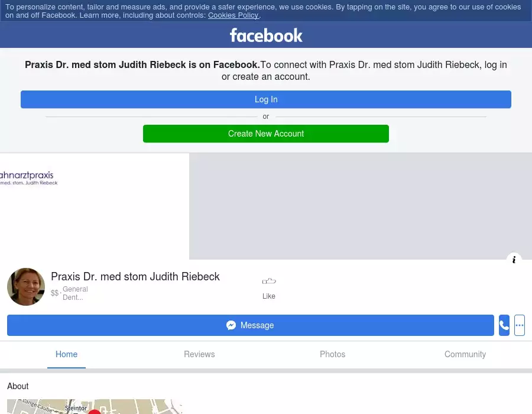Select the General Dent... category link
Screen dimensions: 532x414
[75, 293]
